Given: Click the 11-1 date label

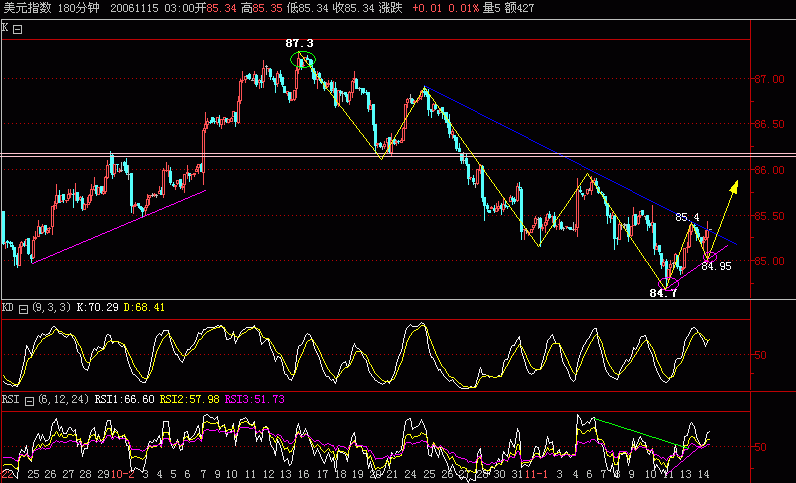Looking at the screenshot, I should [536, 474].
